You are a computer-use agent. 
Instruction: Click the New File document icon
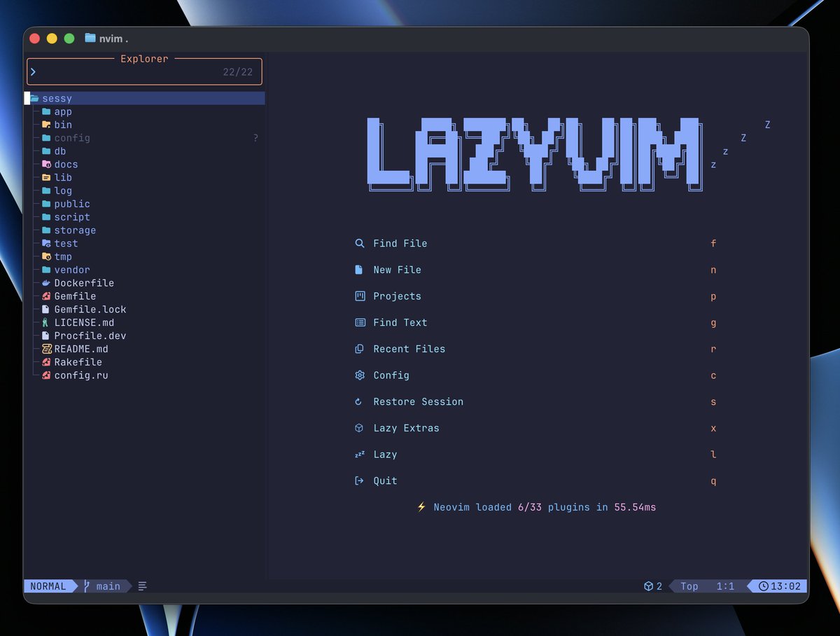point(359,270)
